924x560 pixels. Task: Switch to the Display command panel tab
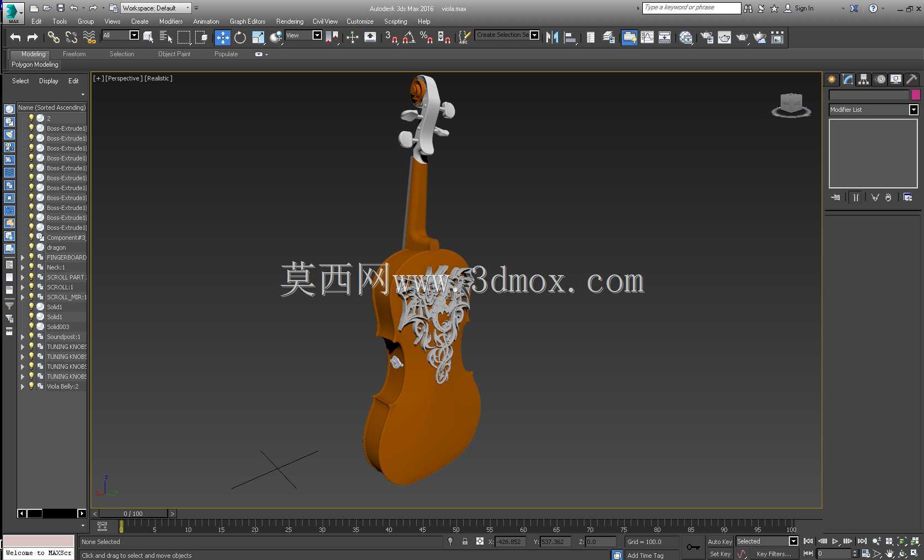[x=896, y=79]
